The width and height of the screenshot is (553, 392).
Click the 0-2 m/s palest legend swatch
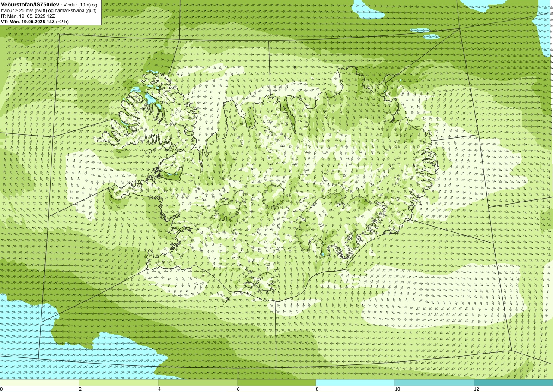[x=39, y=383]
